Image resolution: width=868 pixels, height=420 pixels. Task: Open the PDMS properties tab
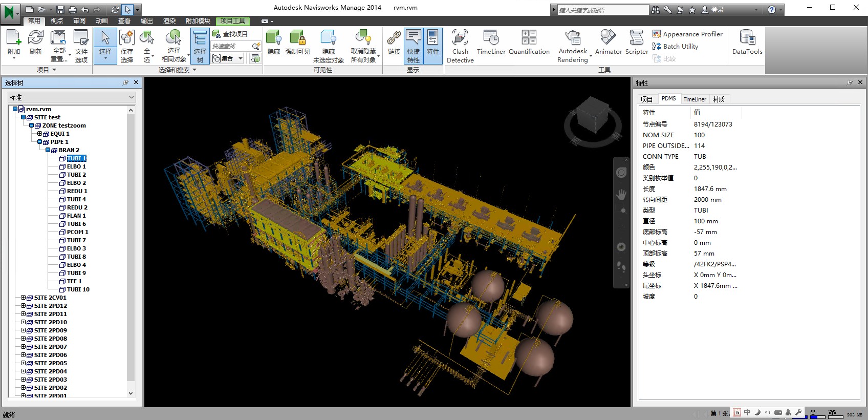point(668,99)
